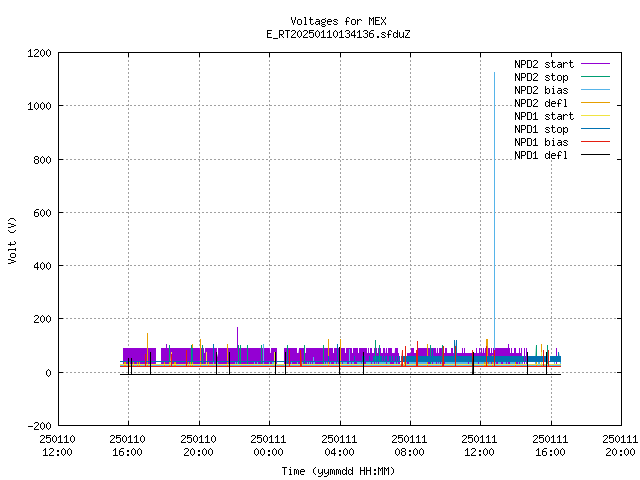Click the NPD2 start legend label
The height and width of the screenshot is (480, 640).
(x=544, y=64)
